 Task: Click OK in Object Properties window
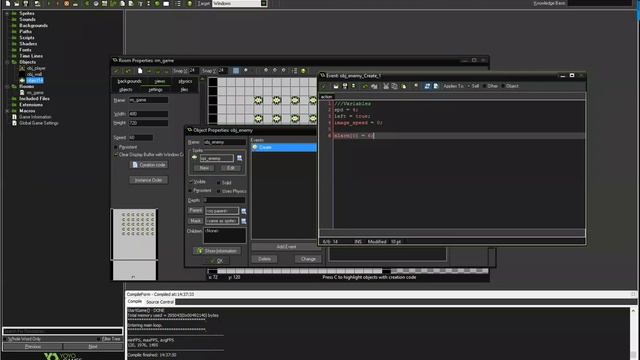217,261
